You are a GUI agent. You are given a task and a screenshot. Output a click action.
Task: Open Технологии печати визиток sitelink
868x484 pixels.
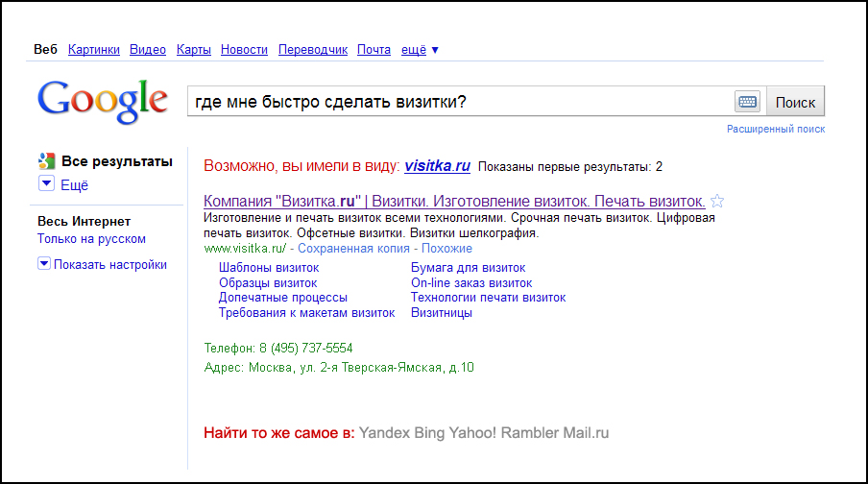[x=488, y=298]
